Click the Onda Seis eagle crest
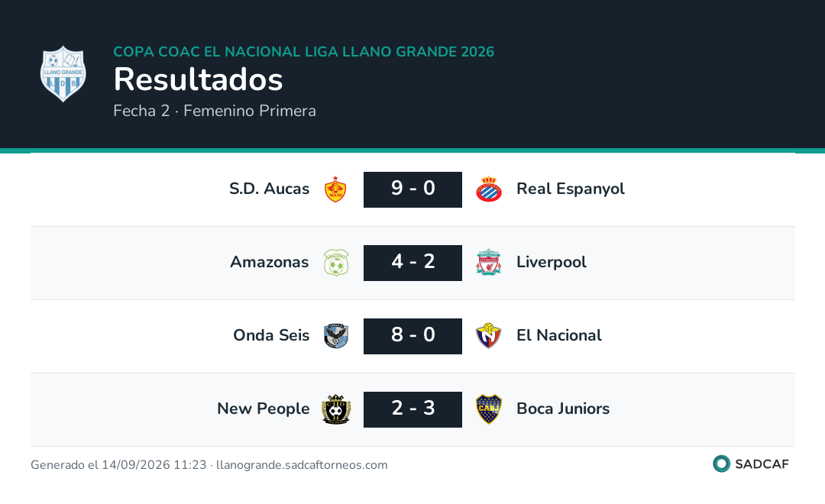The width and height of the screenshot is (825, 504). [x=335, y=336]
